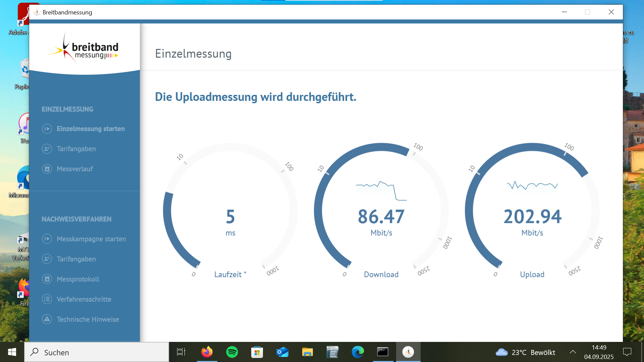Click the Messprotokoll clipboard icon
Screen dimensions: 644x362
[47, 279]
